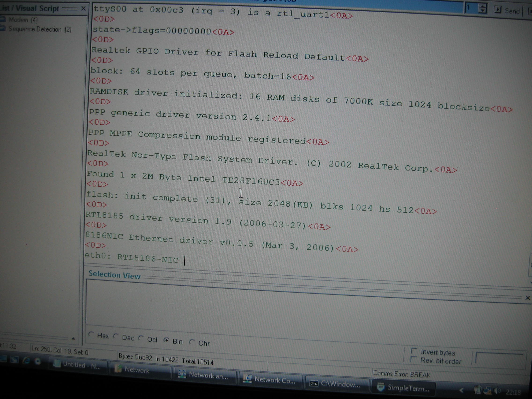Open the Network taskbar button

pos(140,370)
